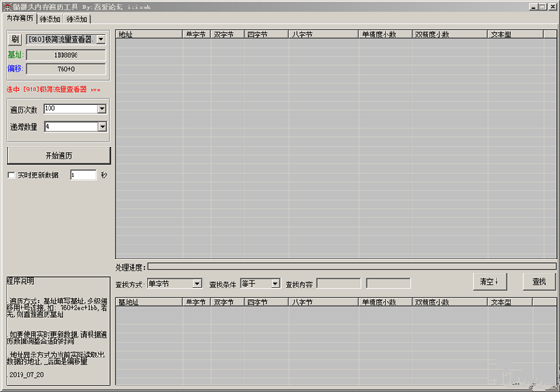Screen dimensions: 560x392
Task: Click the 单精度小数 column header in upper table
Action: [385, 35]
